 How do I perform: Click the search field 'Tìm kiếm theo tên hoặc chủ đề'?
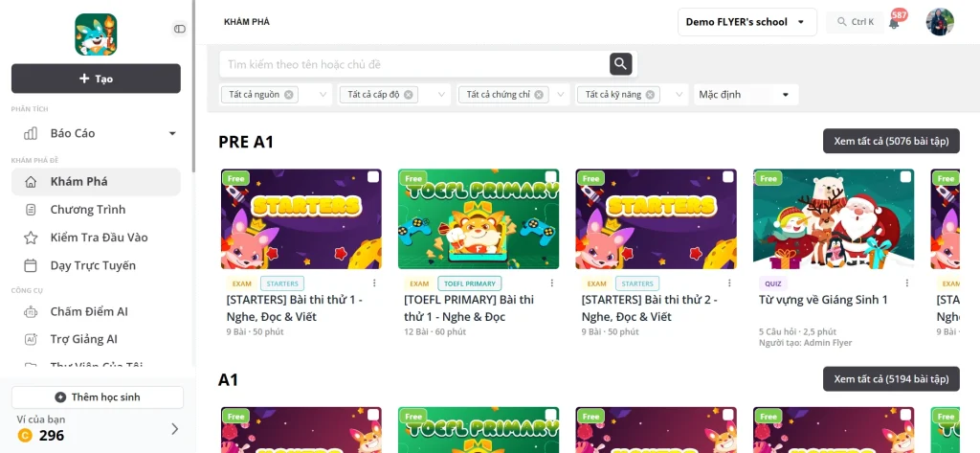pyautogui.click(x=414, y=64)
